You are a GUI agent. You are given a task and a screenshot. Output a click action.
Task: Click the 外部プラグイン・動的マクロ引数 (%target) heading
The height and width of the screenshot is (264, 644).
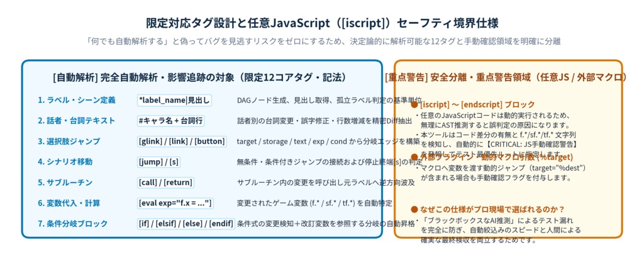point(492,157)
